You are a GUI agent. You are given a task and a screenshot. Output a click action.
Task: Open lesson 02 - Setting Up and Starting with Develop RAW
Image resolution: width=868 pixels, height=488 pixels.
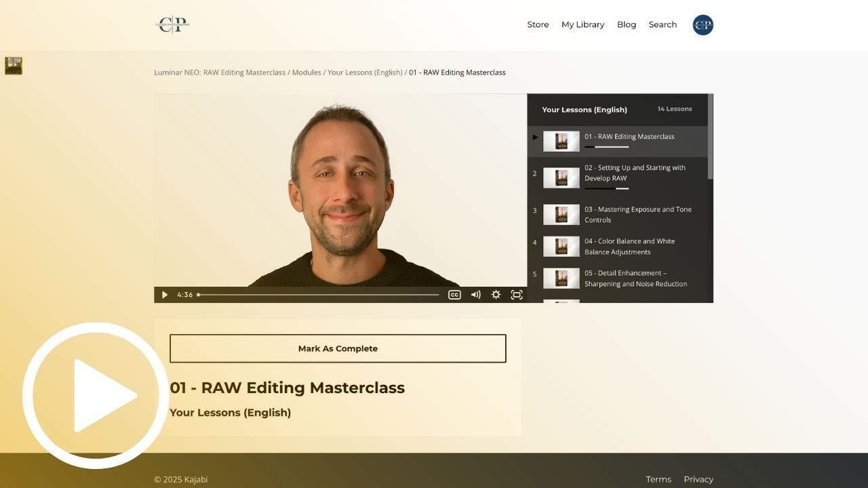pos(617,178)
